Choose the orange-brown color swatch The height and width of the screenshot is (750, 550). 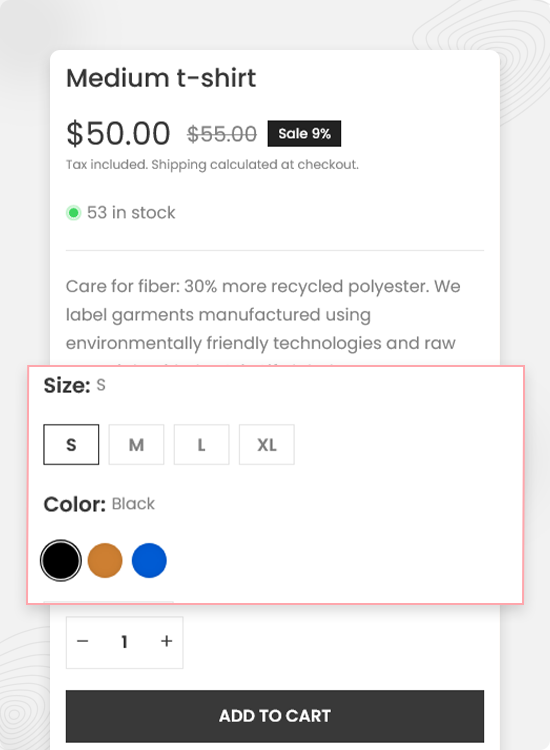click(105, 561)
